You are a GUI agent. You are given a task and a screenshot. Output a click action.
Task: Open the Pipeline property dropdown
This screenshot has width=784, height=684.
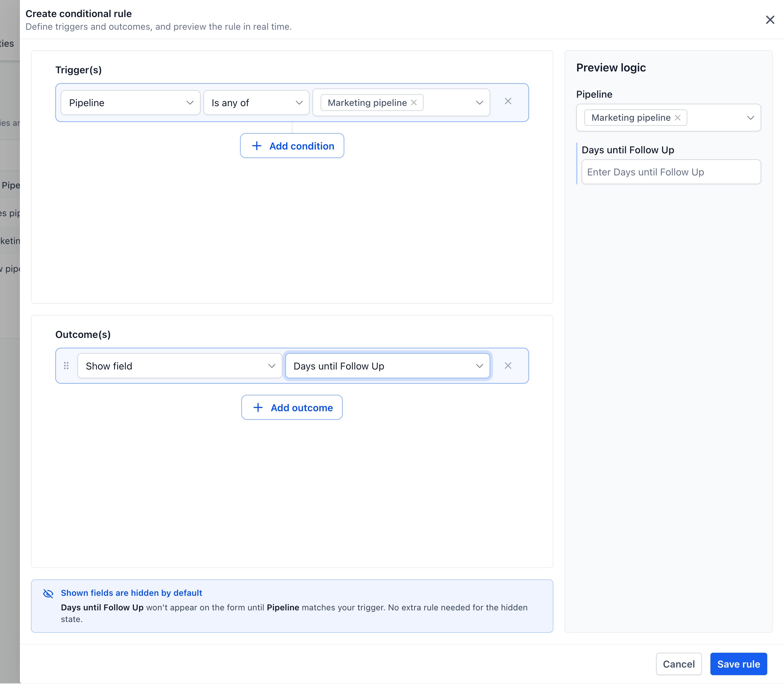130,103
